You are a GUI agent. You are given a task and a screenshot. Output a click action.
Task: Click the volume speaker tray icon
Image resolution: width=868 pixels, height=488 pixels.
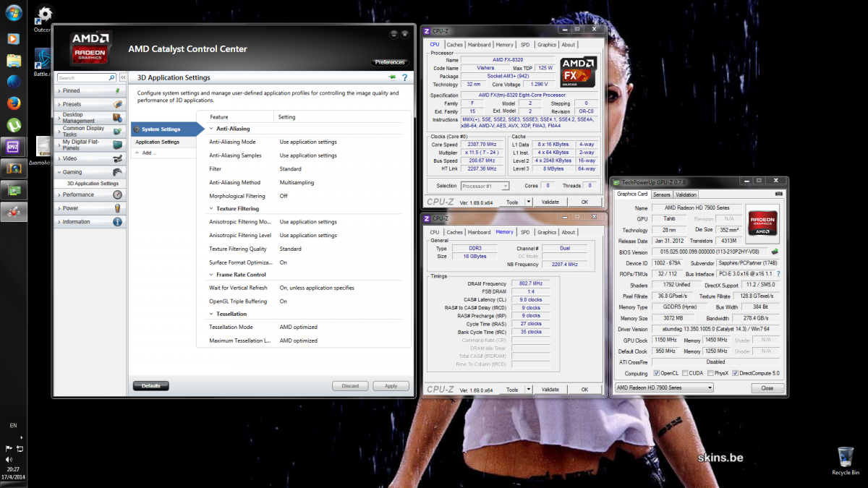pos(9,459)
